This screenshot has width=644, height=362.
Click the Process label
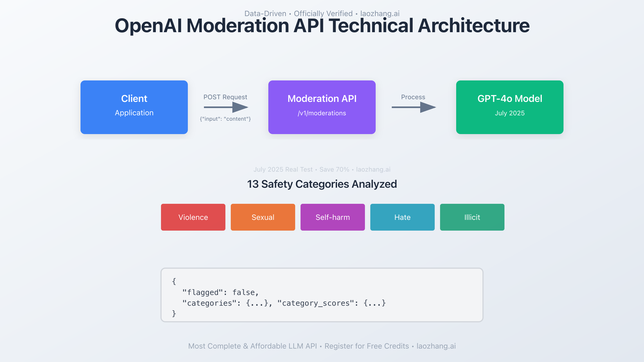click(413, 97)
